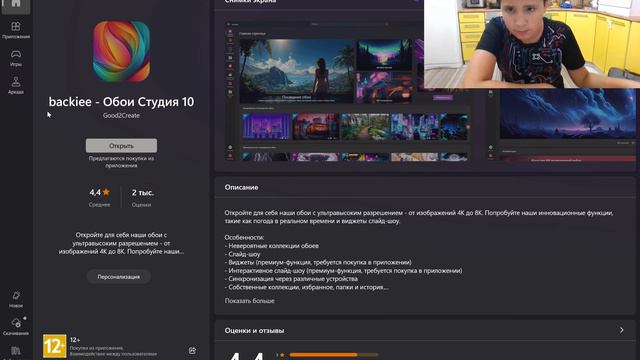Expand description via Показать больше
640x360 pixels.
(x=249, y=301)
